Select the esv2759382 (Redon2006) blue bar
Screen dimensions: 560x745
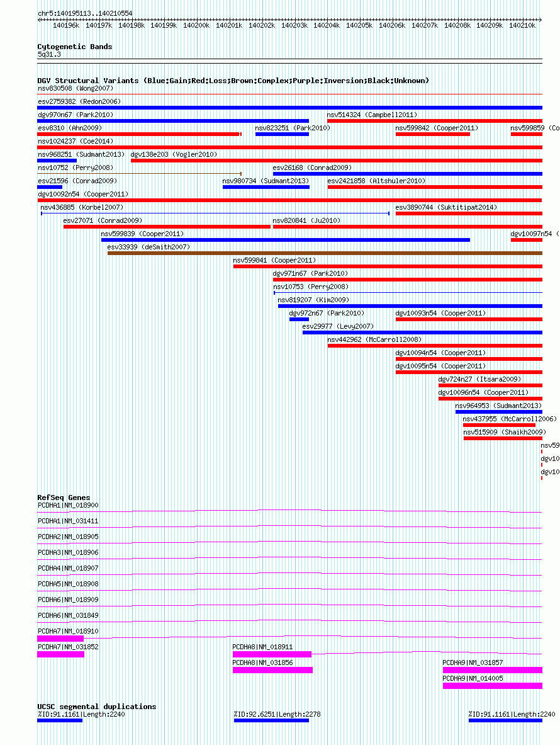[289, 108]
